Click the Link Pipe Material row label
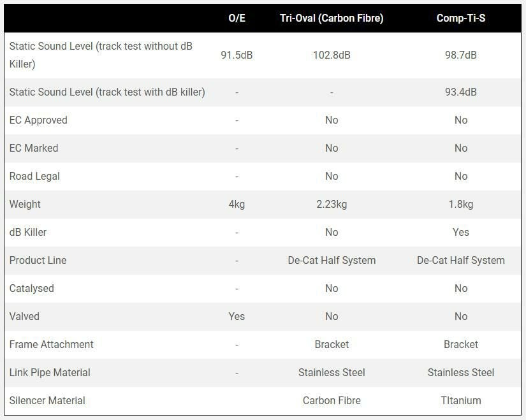Viewport: 526px width, 420px height. (50, 372)
